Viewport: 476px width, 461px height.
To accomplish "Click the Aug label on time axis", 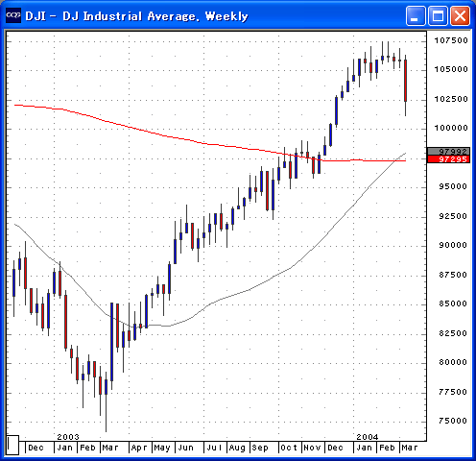I will click(237, 448).
